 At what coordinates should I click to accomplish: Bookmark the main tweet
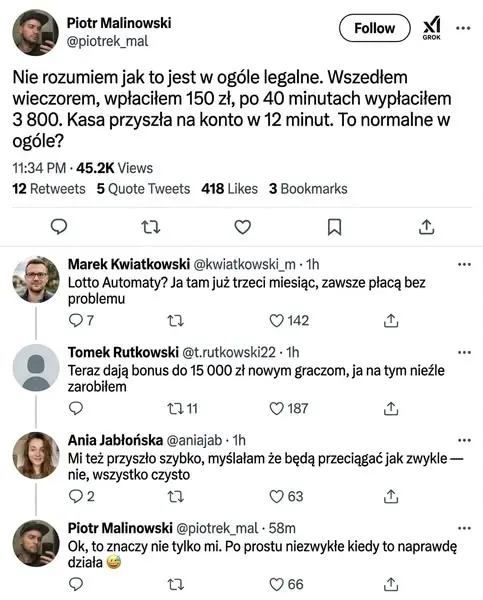click(x=335, y=227)
